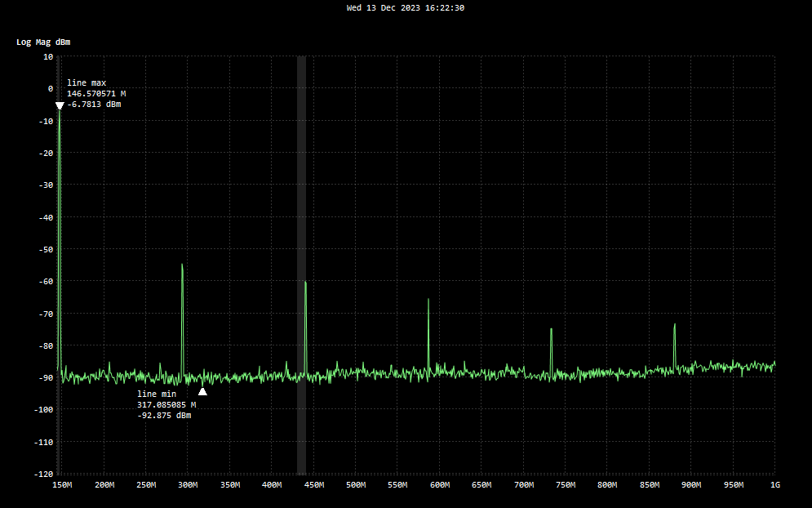
Task: Click the max frequency value 146.570571 M
Action: point(96,94)
